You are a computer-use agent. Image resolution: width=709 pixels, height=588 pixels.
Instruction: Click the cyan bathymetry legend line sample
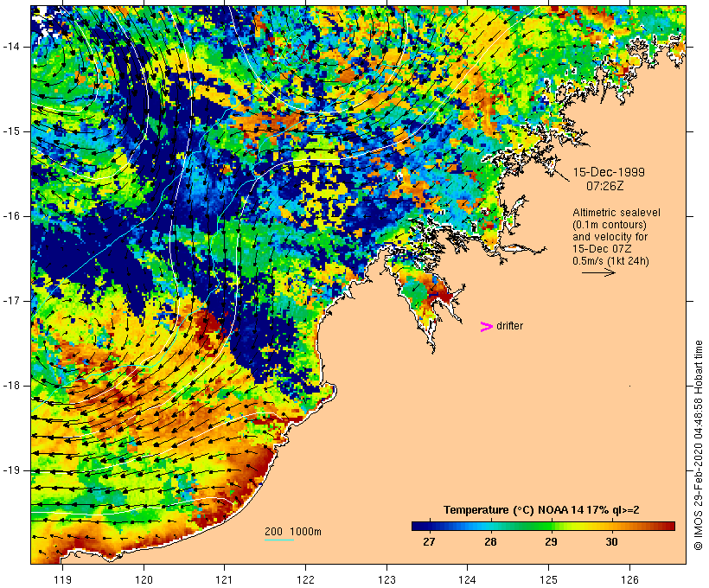(x=279, y=540)
